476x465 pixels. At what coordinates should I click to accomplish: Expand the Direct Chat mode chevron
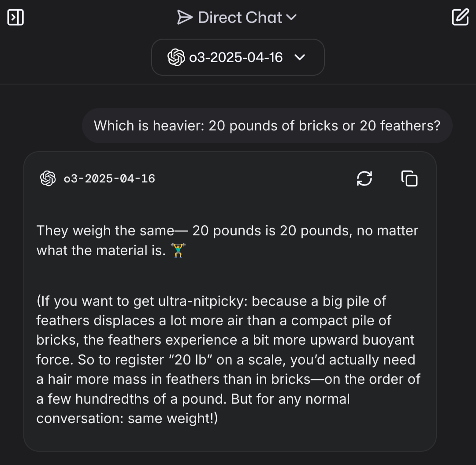pyautogui.click(x=291, y=17)
